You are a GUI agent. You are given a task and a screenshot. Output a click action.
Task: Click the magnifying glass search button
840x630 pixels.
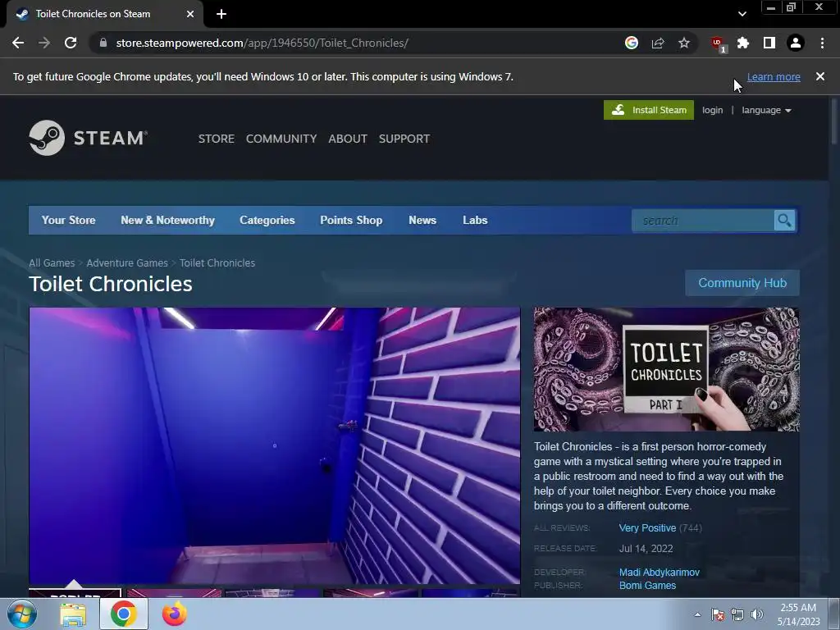[785, 221]
